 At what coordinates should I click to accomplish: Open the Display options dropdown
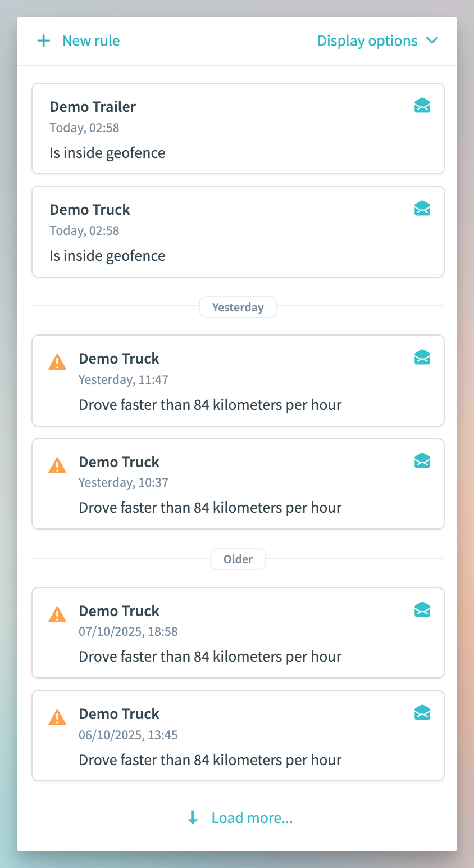(367, 41)
